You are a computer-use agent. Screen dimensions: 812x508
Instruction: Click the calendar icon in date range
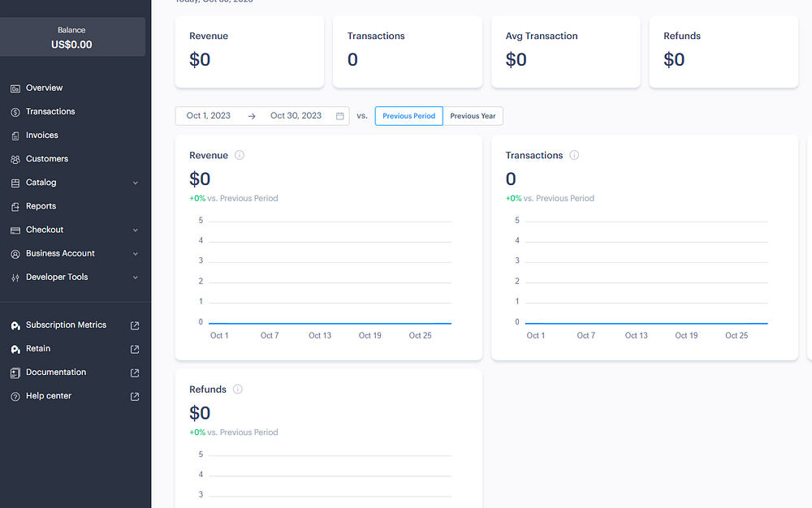coord(340,116)
